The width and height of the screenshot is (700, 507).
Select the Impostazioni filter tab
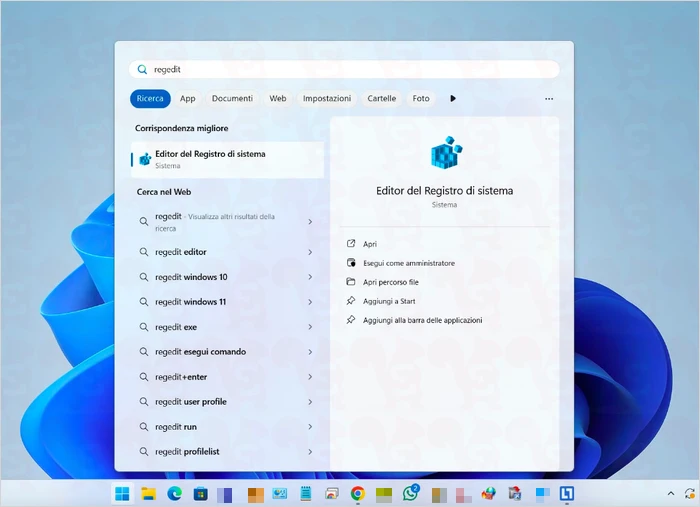[x=327, y=99]
